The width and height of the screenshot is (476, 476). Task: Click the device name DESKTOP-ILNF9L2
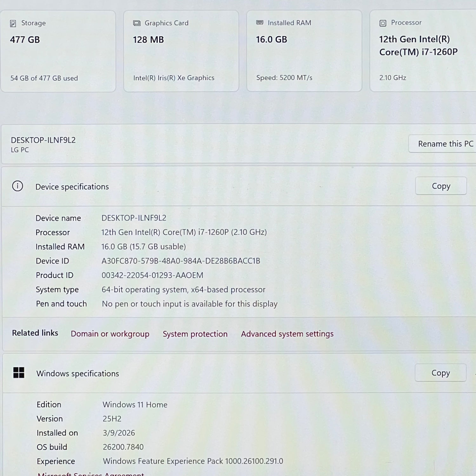tap(43, 140)
